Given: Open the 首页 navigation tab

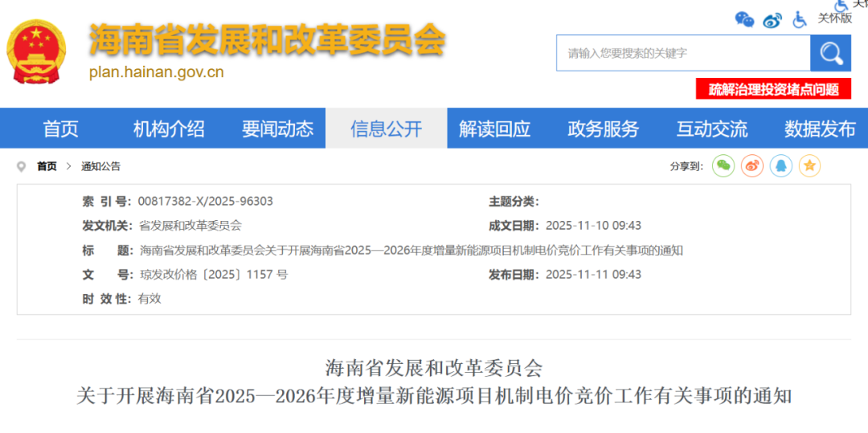Looking at the screenshot, I should 61,129.
